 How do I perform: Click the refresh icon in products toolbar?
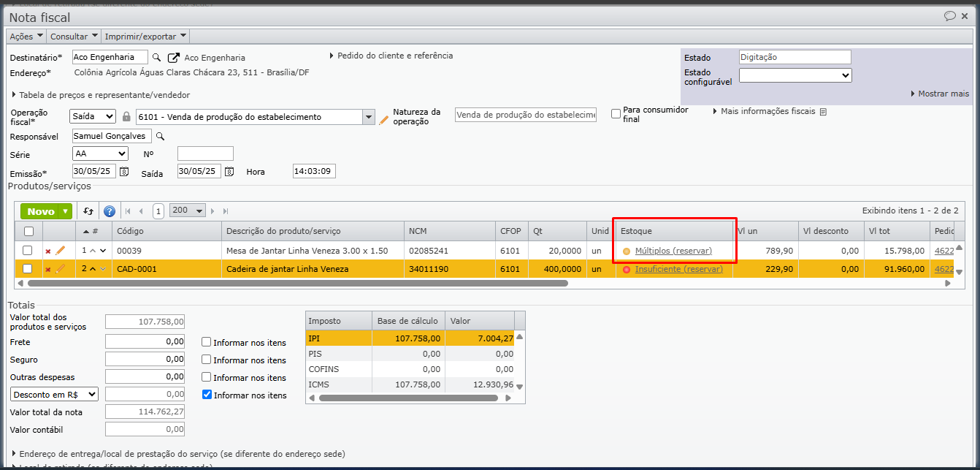(88, 211)
